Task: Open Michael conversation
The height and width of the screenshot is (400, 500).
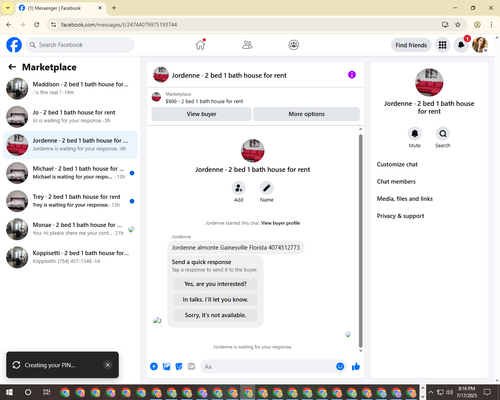Action: tap(70, 173)
